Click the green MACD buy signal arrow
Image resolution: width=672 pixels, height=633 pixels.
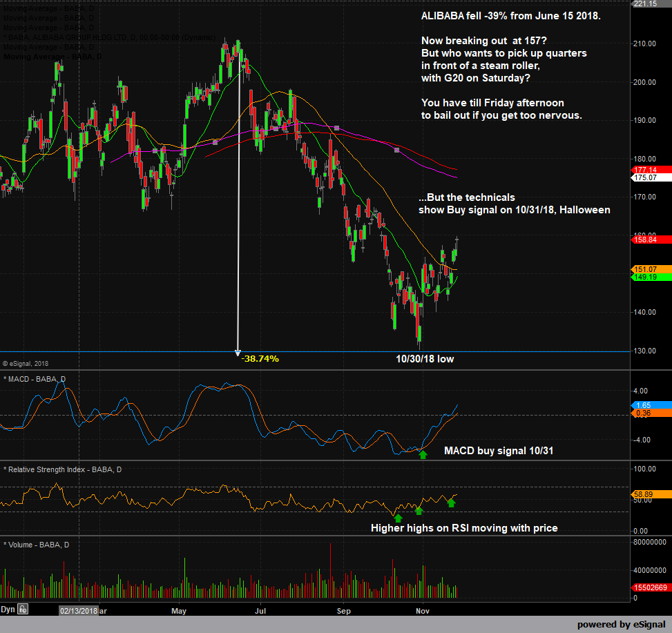(x=423, y=454)
